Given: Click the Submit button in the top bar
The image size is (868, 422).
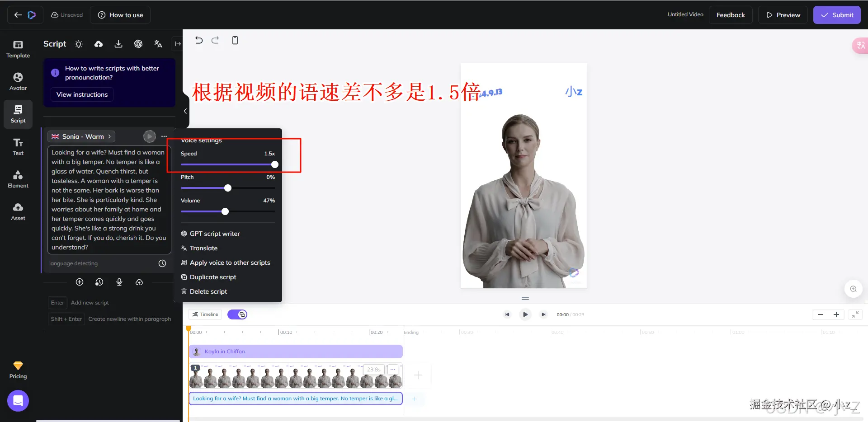Looking at the screenshot, I should click(837, 14).
